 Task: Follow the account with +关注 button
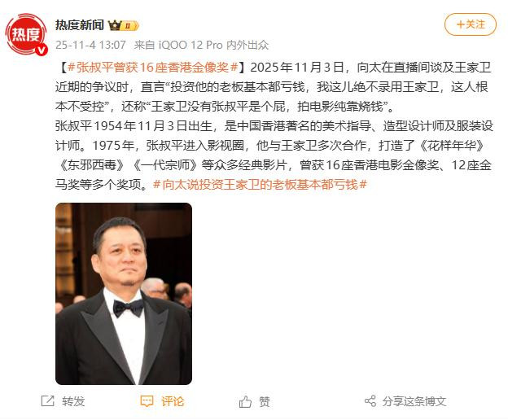click(470, 24)
